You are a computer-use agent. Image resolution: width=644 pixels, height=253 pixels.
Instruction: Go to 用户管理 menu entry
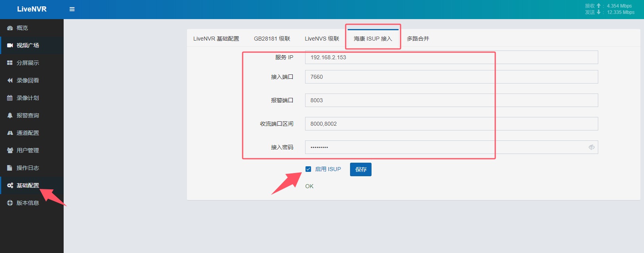point(32,150)
